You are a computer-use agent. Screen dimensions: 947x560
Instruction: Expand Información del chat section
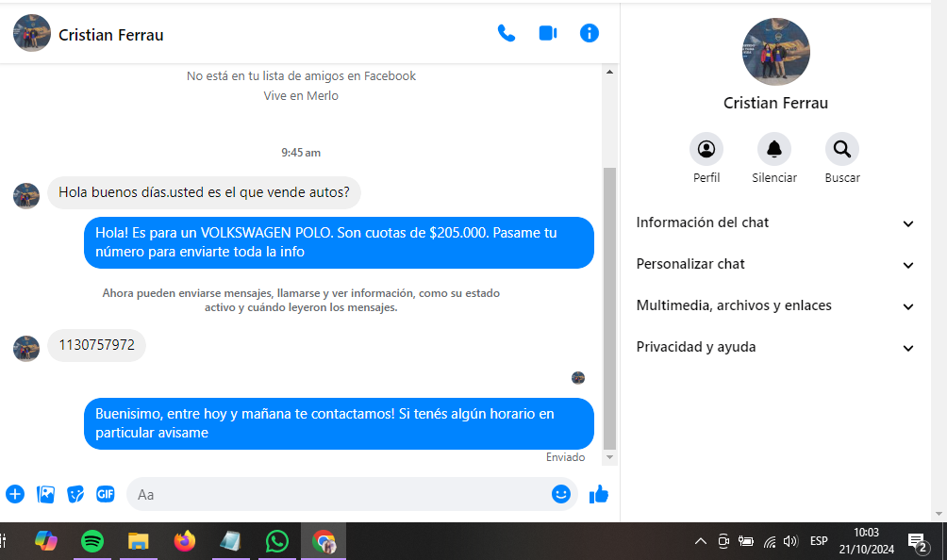tap(775, 223)
